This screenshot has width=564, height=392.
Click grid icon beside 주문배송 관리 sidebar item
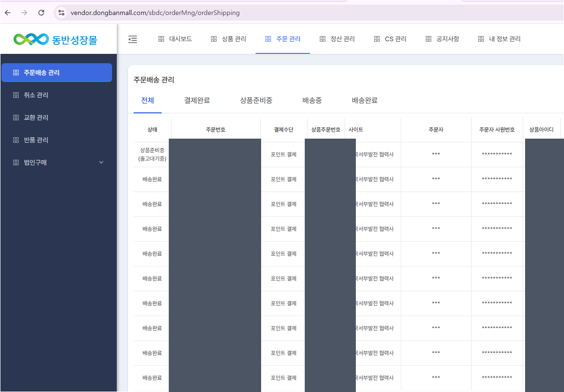click(16, 73)
